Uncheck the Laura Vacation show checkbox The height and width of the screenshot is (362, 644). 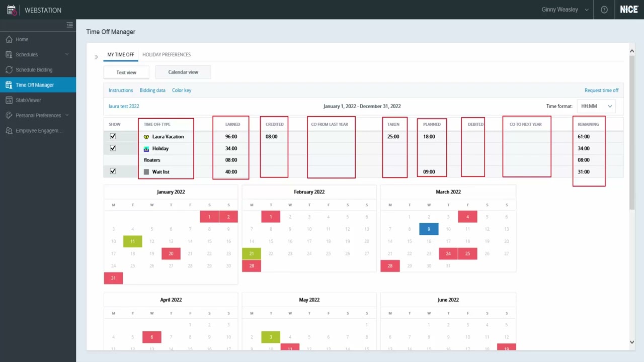113,136
